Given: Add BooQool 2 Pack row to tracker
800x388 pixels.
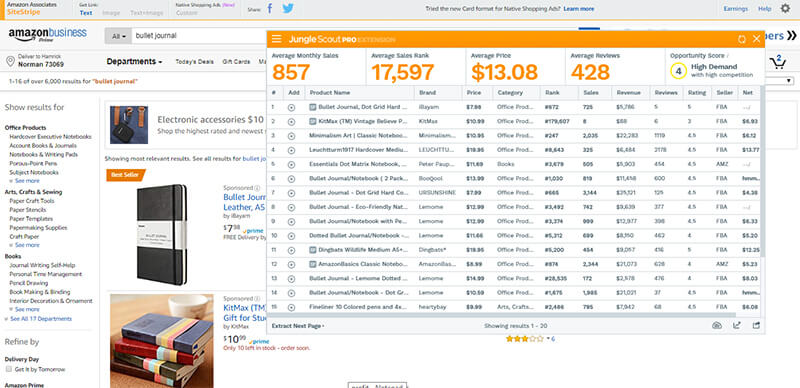Looking at the screenshot, I should click(291, 179).
